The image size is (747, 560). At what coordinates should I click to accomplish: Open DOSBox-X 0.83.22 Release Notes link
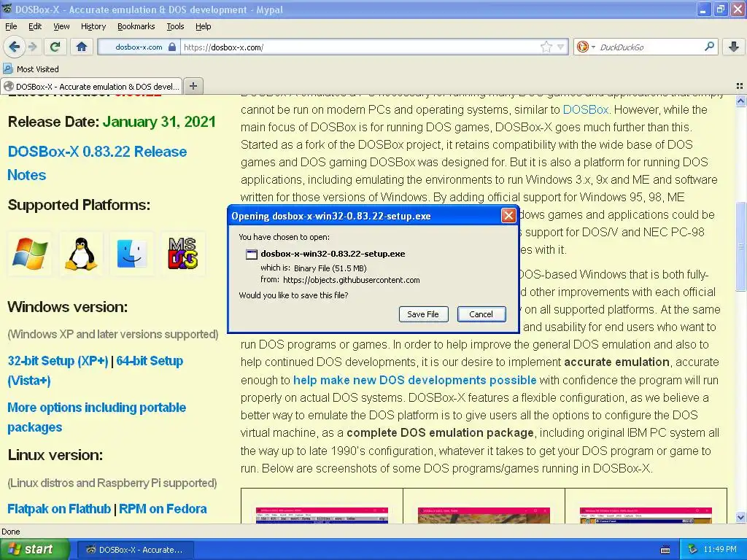(97, 163)
